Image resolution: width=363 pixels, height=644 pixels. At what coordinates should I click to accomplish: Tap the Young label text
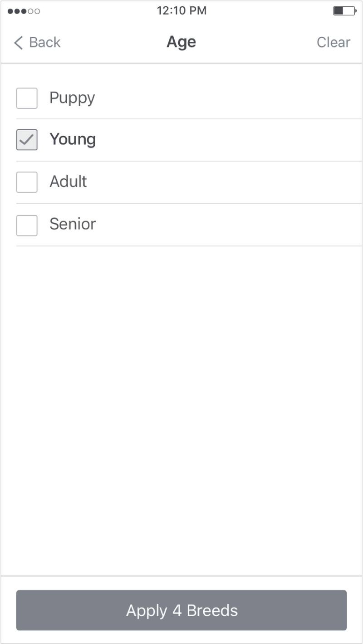(x=73, y=139)
